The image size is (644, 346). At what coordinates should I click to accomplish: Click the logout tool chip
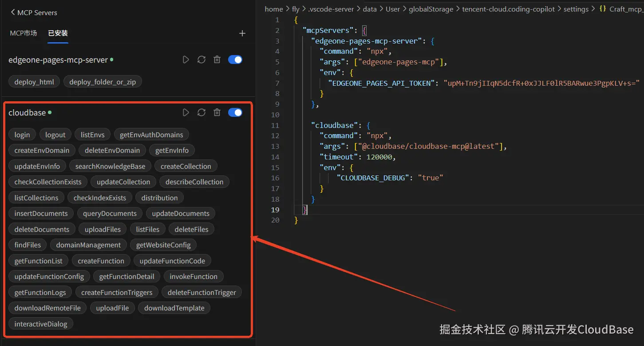click(x=55, y=135)
